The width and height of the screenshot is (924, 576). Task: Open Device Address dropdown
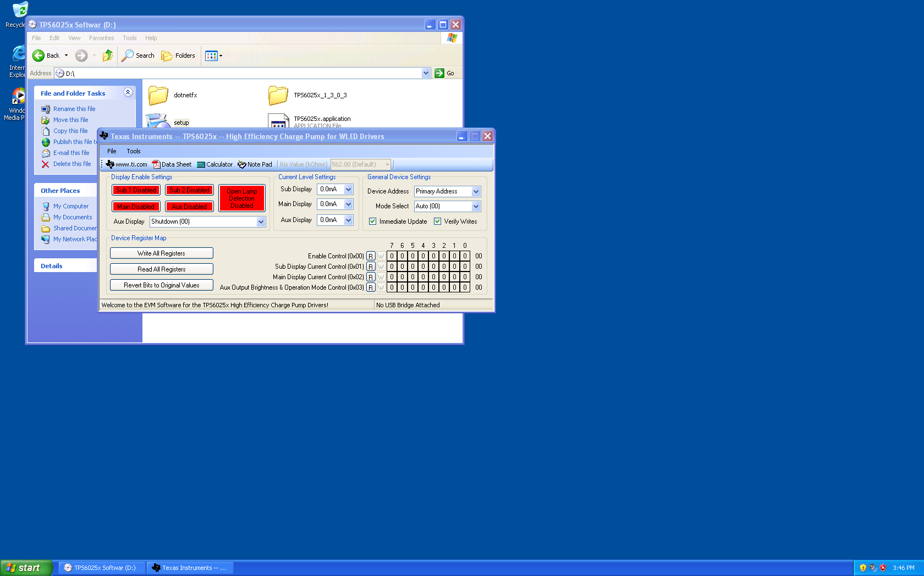point(476,192)
